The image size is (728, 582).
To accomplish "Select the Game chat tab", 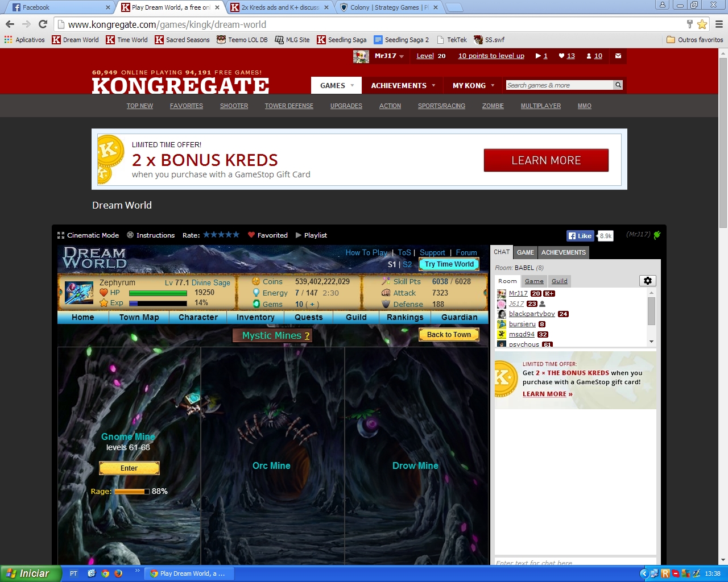I will coord(534,281).
